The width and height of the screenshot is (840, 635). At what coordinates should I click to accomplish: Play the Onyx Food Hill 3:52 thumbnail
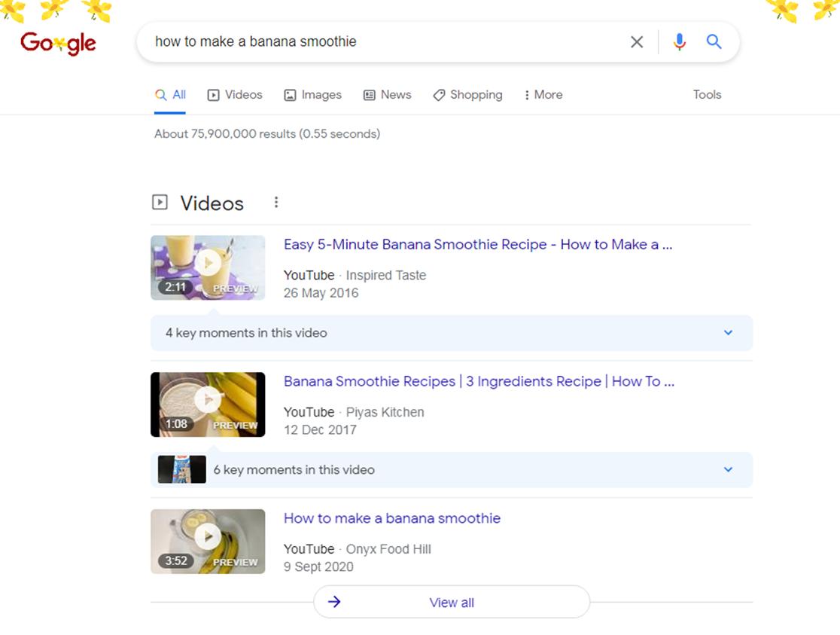(x=208, y=541)
